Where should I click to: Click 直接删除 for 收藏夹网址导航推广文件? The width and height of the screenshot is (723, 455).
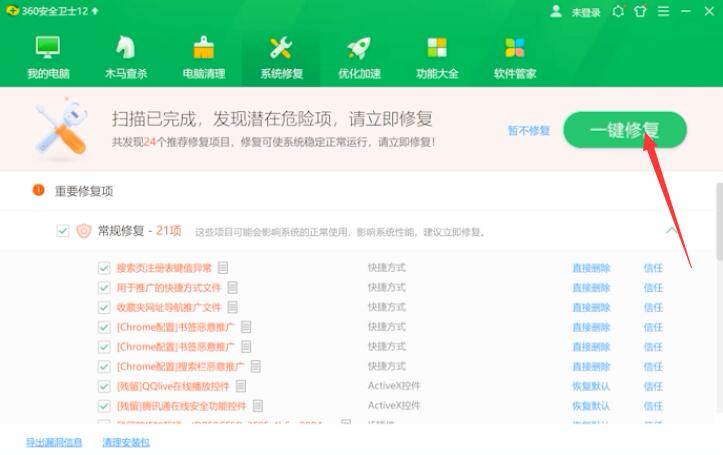tap(591, 307)
